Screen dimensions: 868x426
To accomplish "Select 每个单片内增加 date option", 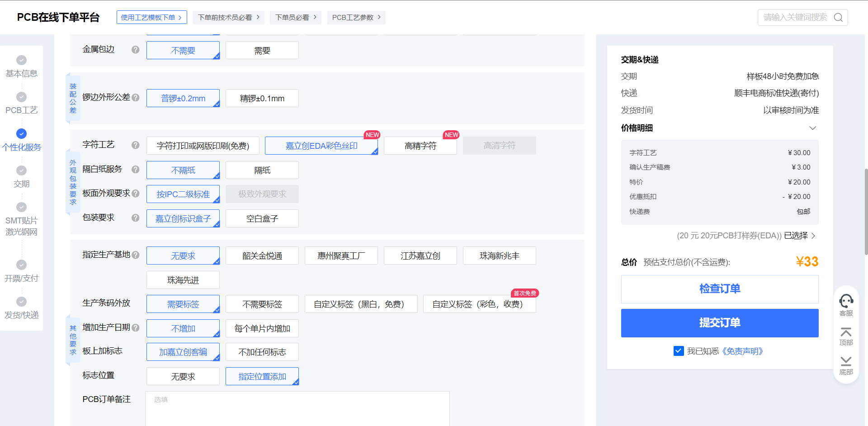I will click(x=262, y=328).
